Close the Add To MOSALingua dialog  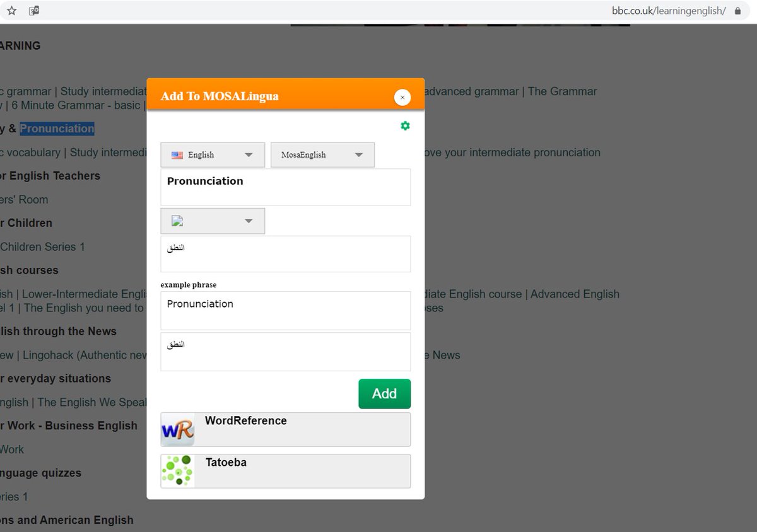pyautogui.click(x=402, y=97)
